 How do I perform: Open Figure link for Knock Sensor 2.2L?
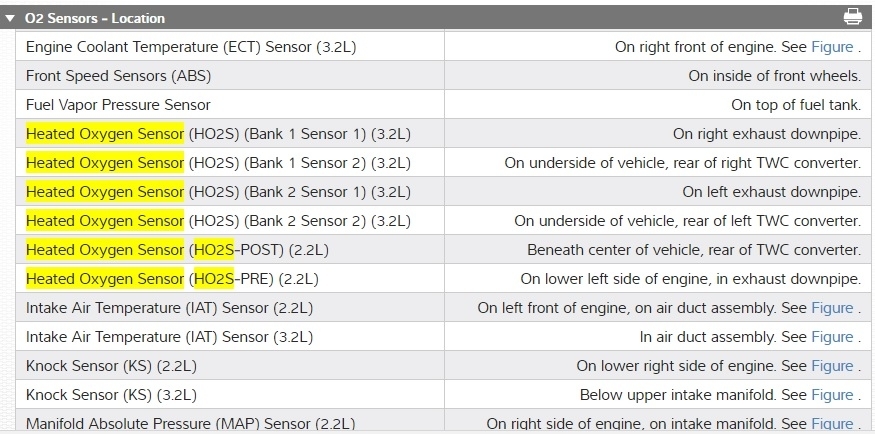coord(832,366)
